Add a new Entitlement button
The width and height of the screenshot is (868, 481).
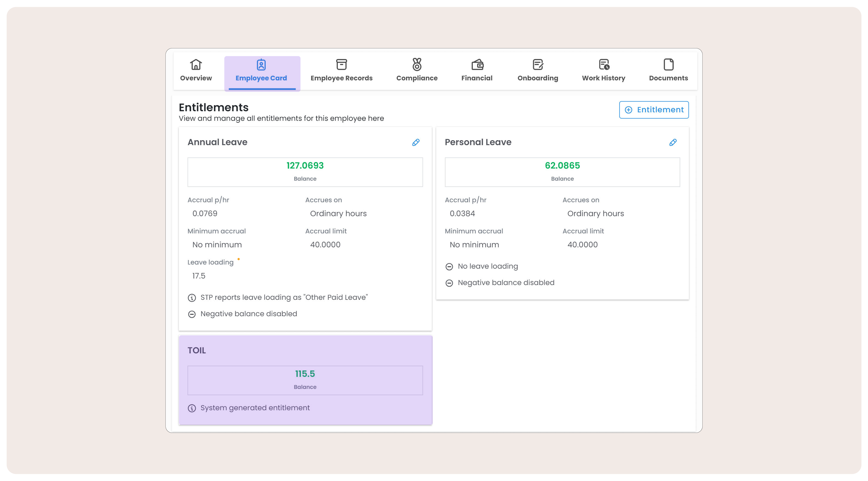(x=654, y=110)
